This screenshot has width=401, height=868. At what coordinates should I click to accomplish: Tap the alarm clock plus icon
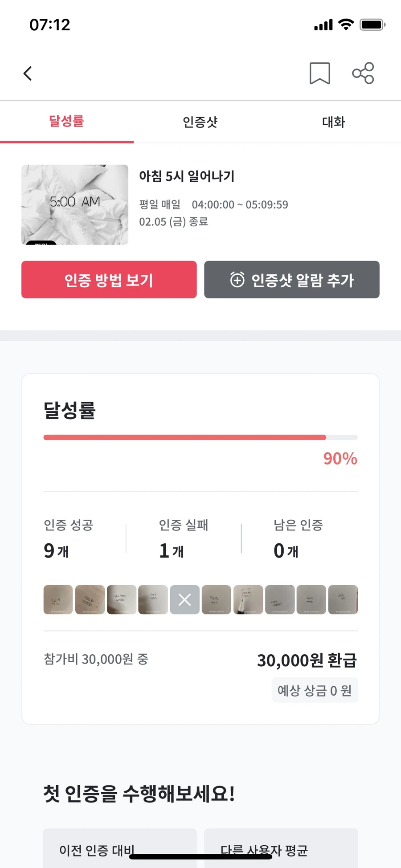pyautogui.click(x=237, y=280)
